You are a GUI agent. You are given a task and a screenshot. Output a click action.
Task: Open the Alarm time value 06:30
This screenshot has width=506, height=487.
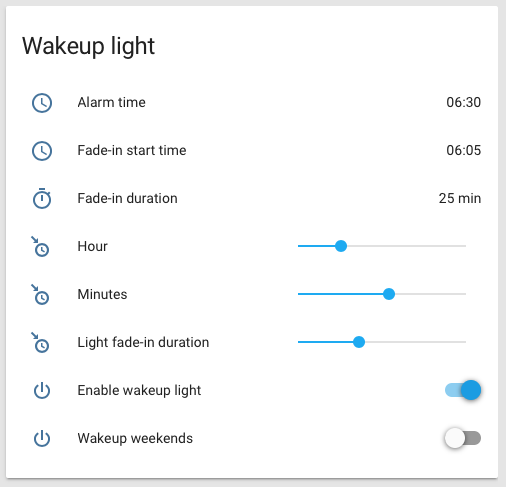(463, 102)
